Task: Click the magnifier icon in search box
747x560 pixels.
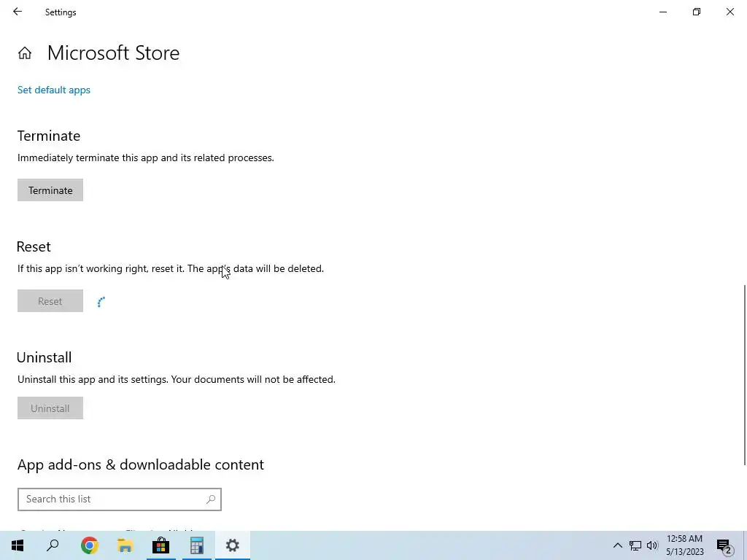Action: (x=211, y=499)
